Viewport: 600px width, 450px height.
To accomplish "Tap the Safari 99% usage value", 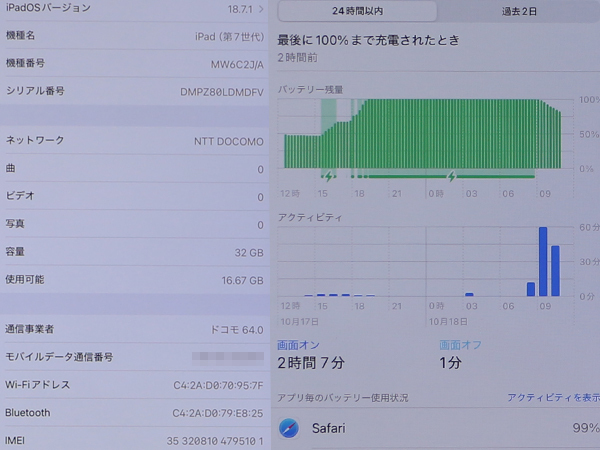I will click(586, 428).
